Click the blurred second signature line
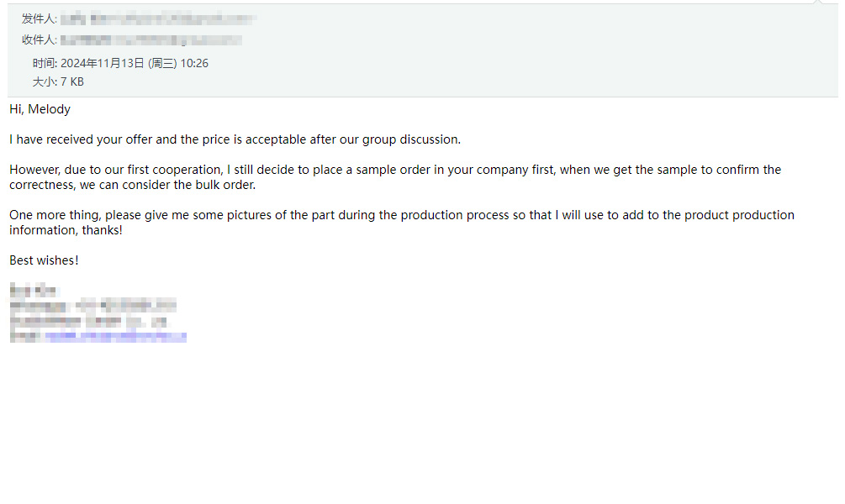This screenshot has width=845, height=504. coord(92,307)
